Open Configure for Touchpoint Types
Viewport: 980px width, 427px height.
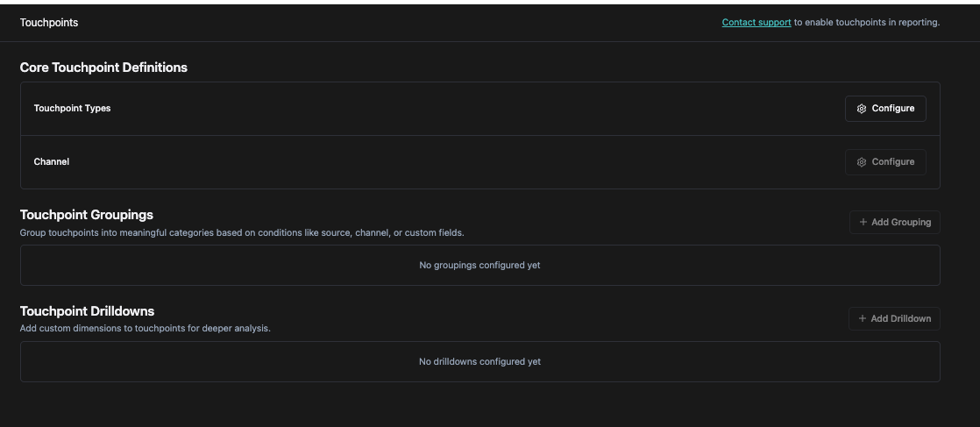(885, 109)
